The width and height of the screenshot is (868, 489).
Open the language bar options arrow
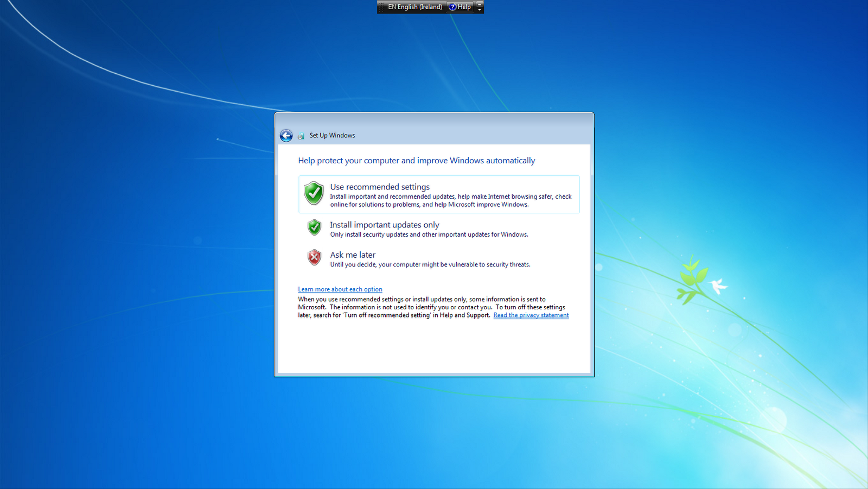click(480, 10)
